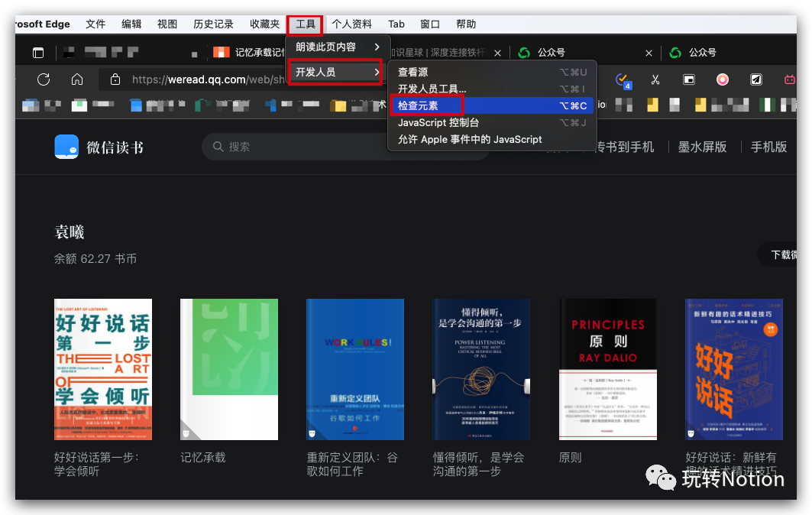This screenshot has width=812, height=515.
Task: Click the 墨水屏版 link
Action: (x=702, y=147)
